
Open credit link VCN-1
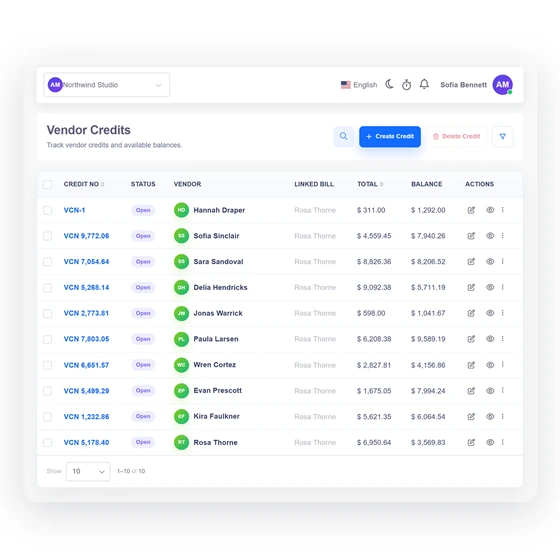coord(74,210)
